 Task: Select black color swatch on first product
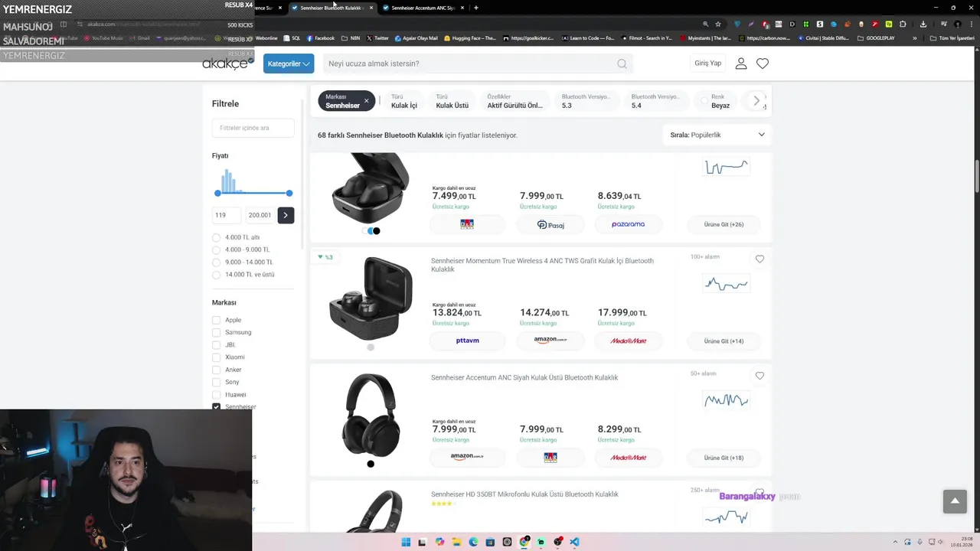click(x=376, y=231)
